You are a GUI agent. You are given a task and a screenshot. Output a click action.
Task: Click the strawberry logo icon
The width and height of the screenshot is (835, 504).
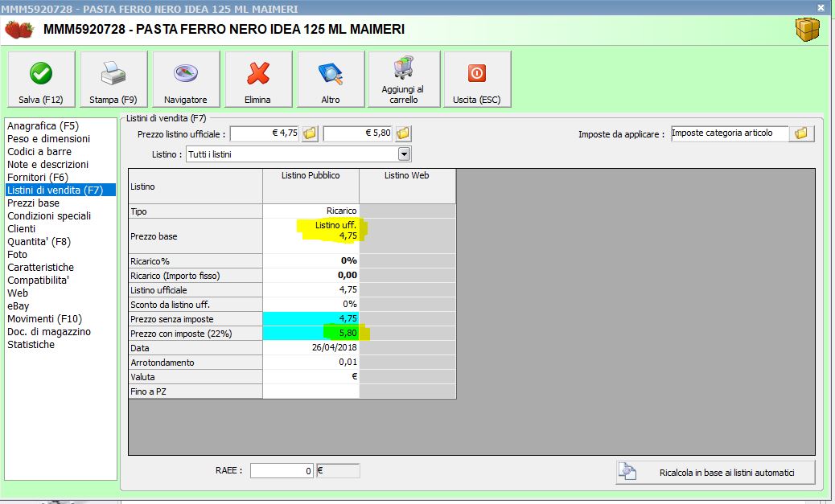(x=19, y=29)
